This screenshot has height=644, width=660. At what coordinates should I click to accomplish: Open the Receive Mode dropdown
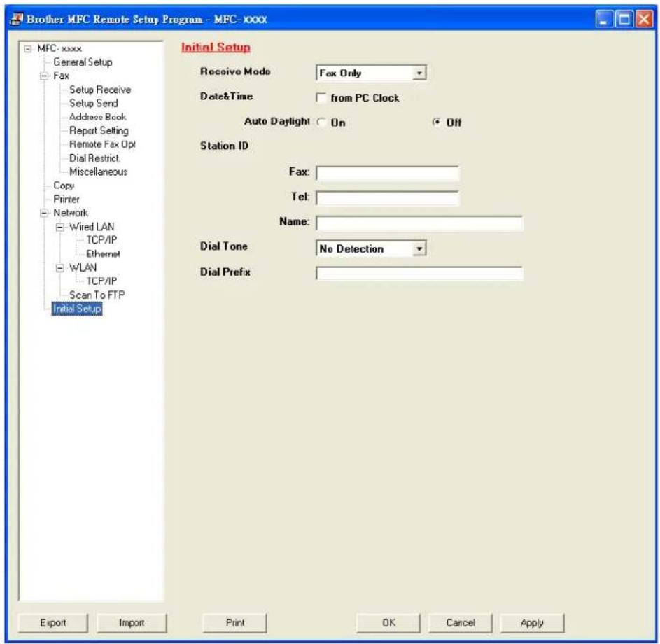pos(419,73)
